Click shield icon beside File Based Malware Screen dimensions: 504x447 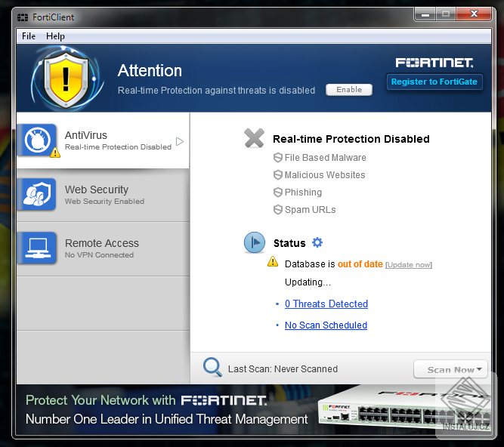pyautogui.click(x=278, y=158)
